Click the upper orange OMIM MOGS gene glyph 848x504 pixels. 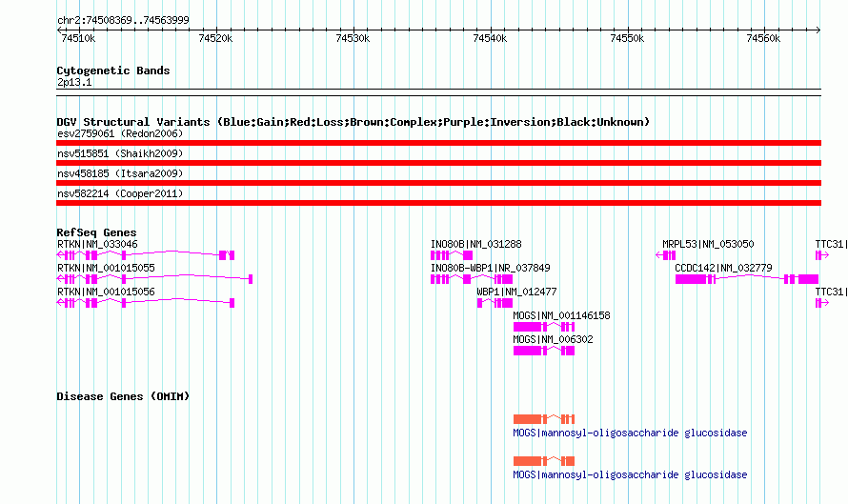543,419
